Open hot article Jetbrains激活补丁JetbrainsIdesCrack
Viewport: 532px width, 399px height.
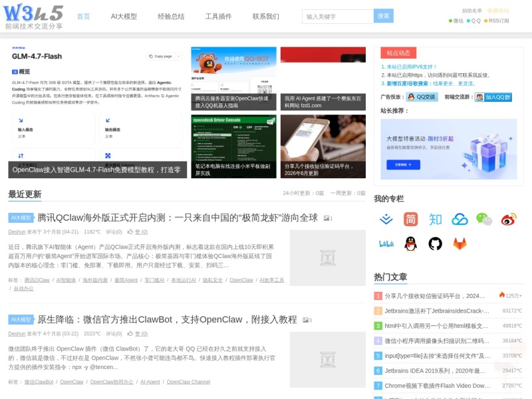click(437, 311)
